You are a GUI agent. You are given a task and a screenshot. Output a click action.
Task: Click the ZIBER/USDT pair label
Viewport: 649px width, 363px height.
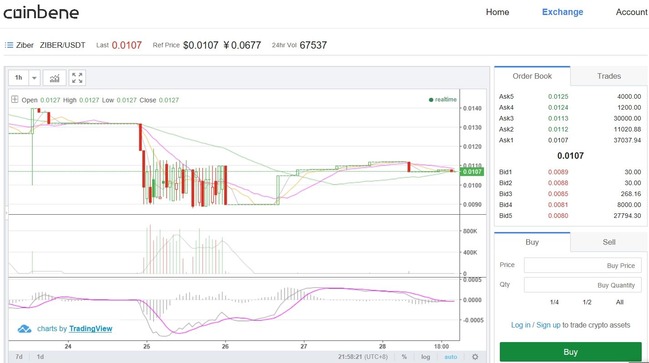[x=62, y=45]
